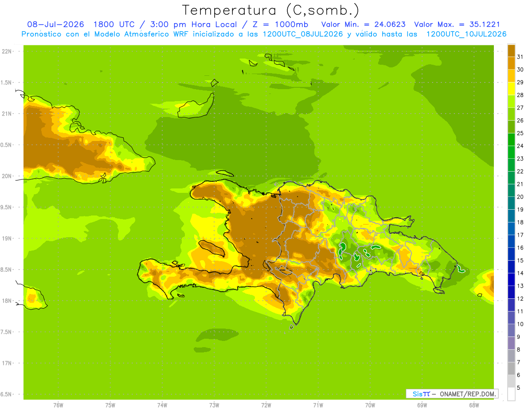Click the legend value "10" on the color scale
Viewport: 532px width, 411px height.
520,324
